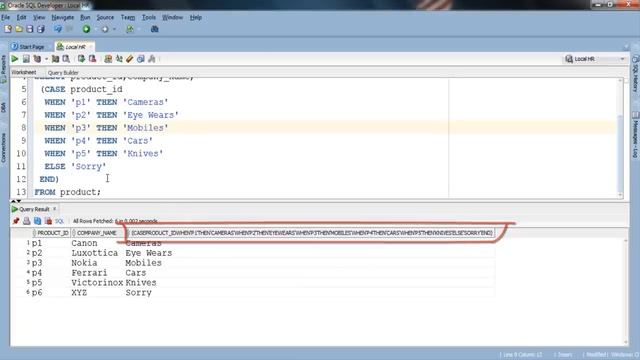Click the Clear eraser icon in worksheet toolbar
Image resolution: width=640 pixels, height=360 pixels.
[130, 59]
